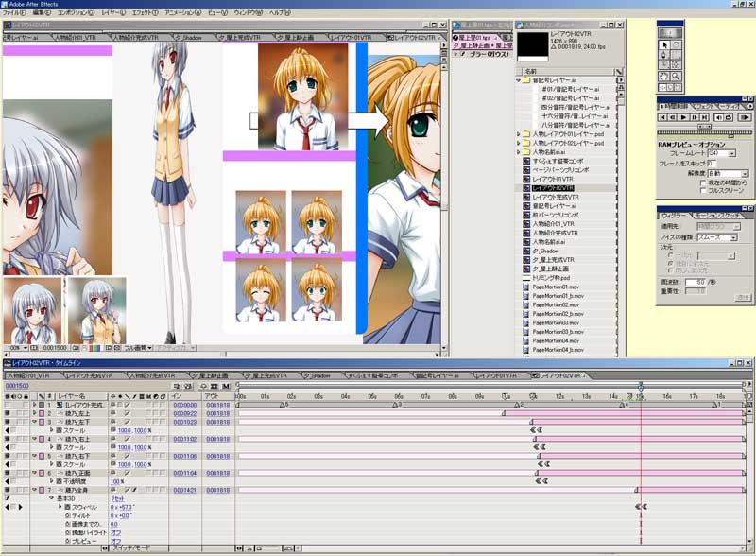Click the PageMortion01.mov footage icon
Screen dimensions: 756x556
click(526, 287)
